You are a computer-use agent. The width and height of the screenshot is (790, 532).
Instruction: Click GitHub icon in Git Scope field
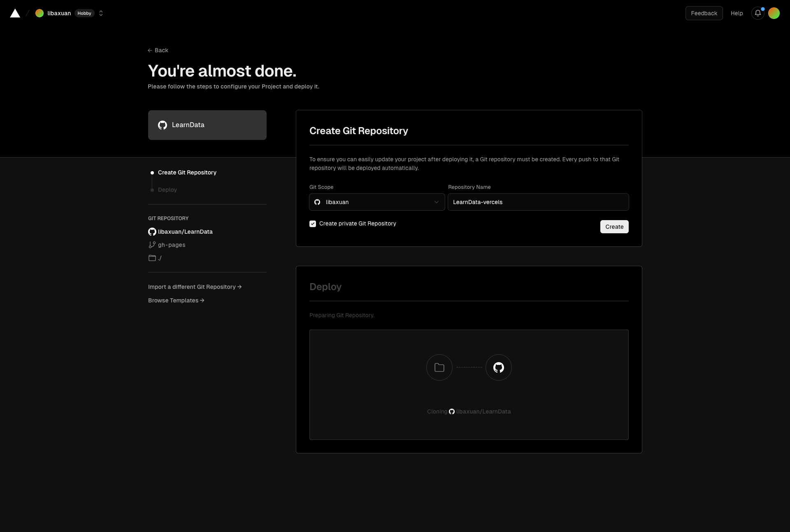(x=317, y=202)
